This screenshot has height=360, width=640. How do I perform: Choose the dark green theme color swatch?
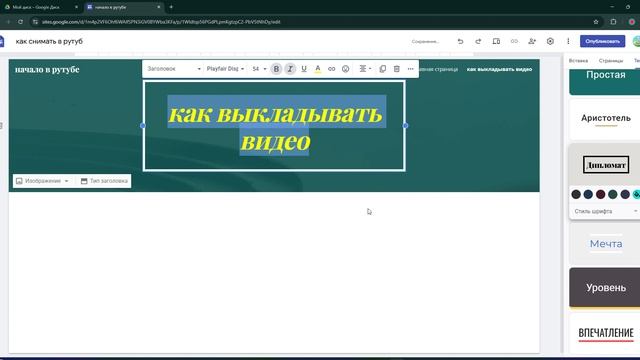[613, 194]
